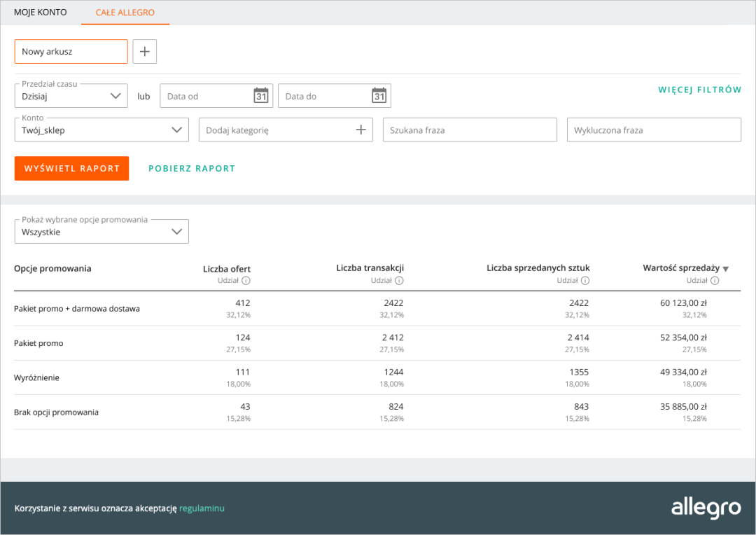The width and height of the screenshot is (756, 535).
Task: Open the Konto dropdown Twój_sklep
Action: point(101,130)
